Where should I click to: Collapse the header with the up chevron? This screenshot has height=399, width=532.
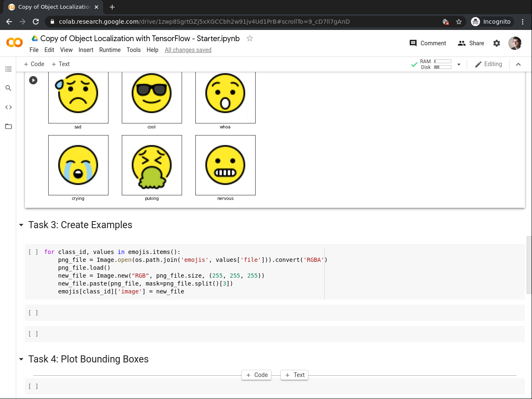[518, 64]
